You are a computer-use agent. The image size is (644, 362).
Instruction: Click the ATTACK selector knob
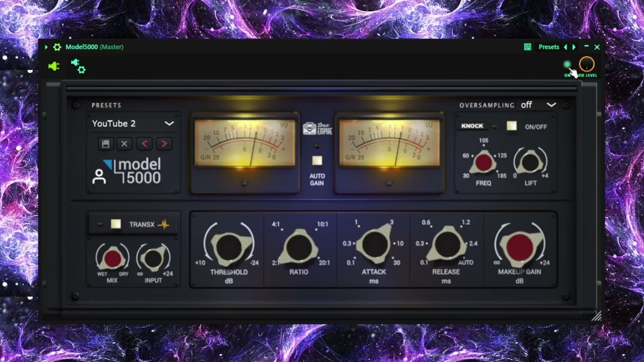(x=374, y=244)
